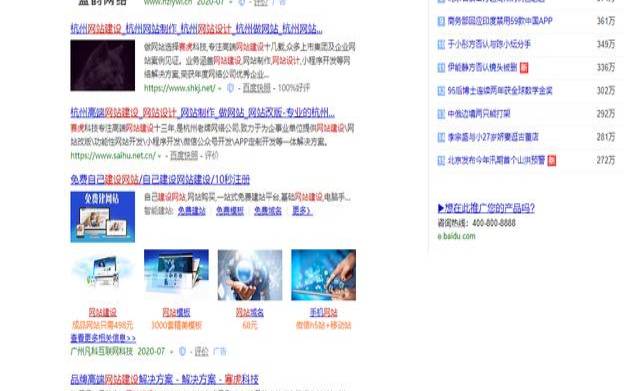Viewport: 626px width, 391px height.
Task: Click the 免费建站 sublink
Action: (x=192, y=211)
